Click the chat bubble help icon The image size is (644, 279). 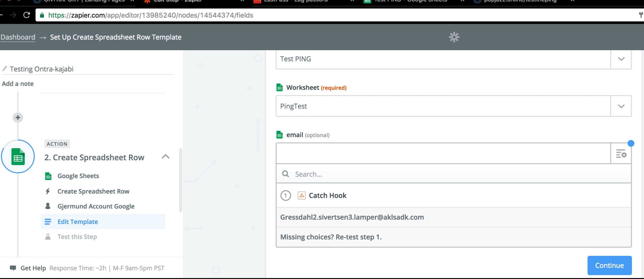(x=13, y=268)
